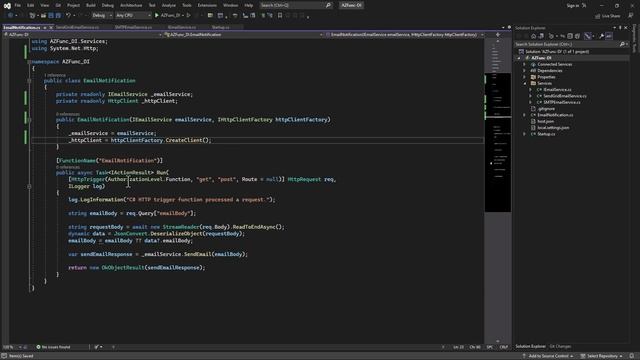640x360 pixels.
Task: Click the Solution Explorer bottom tab
Action: 530,347
